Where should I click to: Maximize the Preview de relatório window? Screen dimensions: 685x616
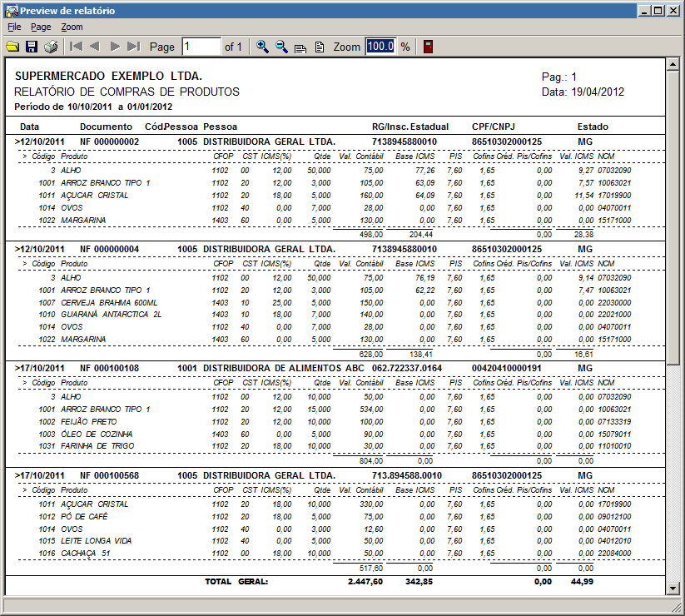pyautogui.click(x=658, y=10)
